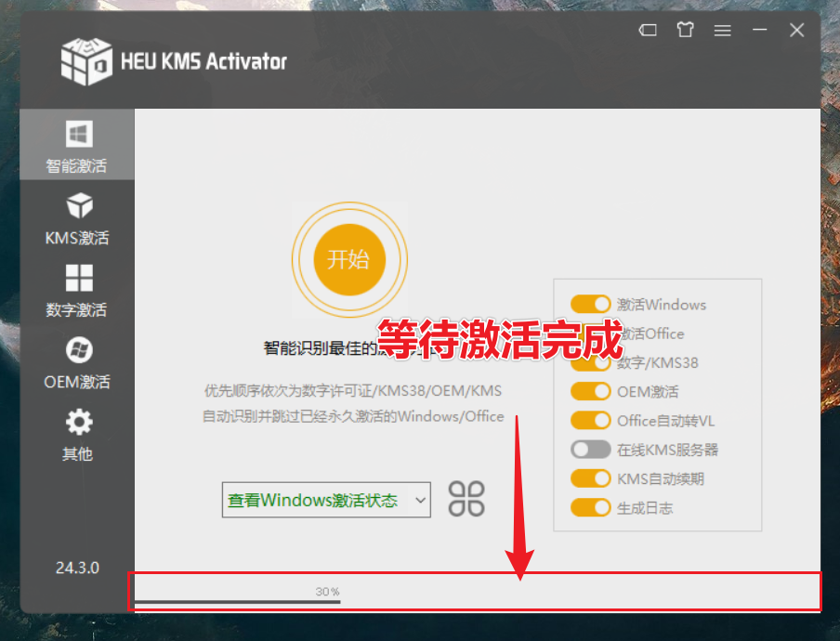Close the HEU KMS Activator window
The height and width of the screenshot is (641, 840).
click(796, 30)
